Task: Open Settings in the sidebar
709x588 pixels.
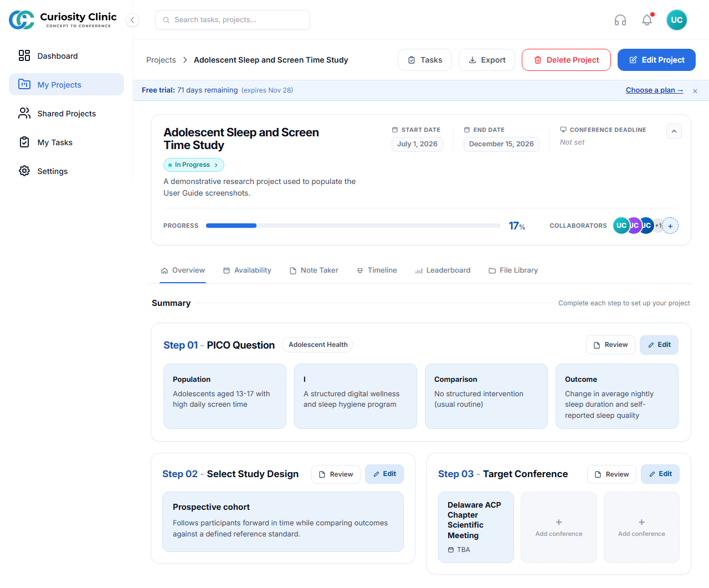Action: tap(66, 171)
